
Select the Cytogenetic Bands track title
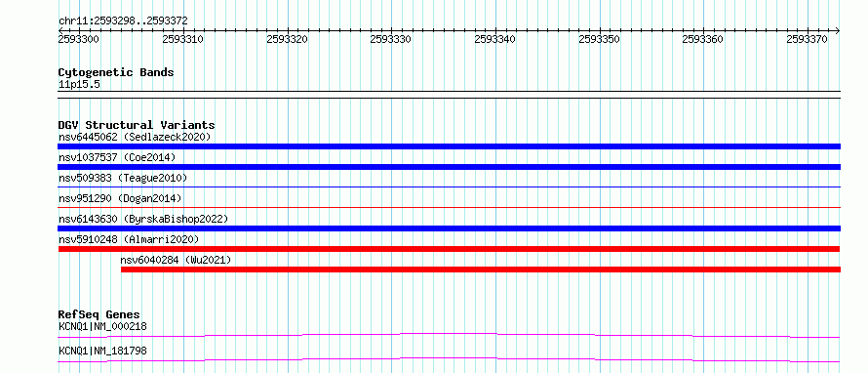click(116, 72)
